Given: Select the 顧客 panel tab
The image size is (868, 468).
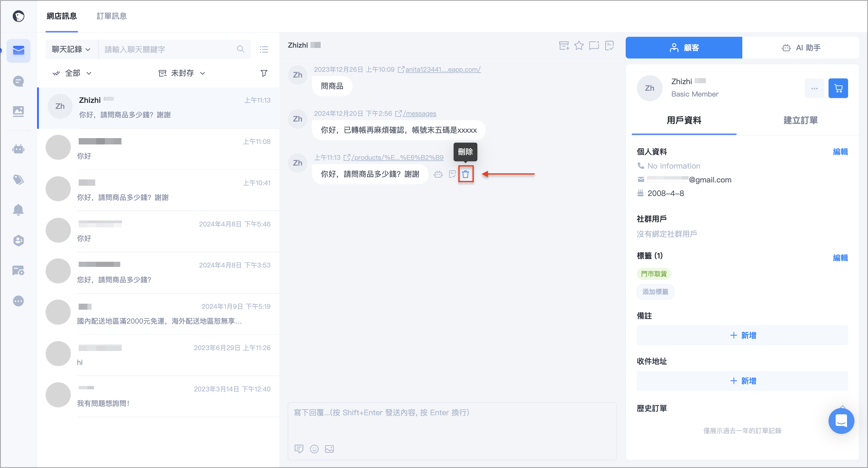Looking at the screenshot, I should (684, 48).
